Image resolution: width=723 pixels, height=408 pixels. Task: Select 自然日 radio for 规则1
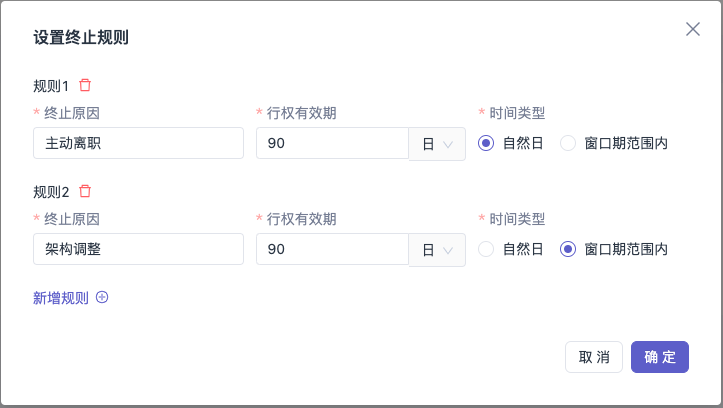coord(486,143)
